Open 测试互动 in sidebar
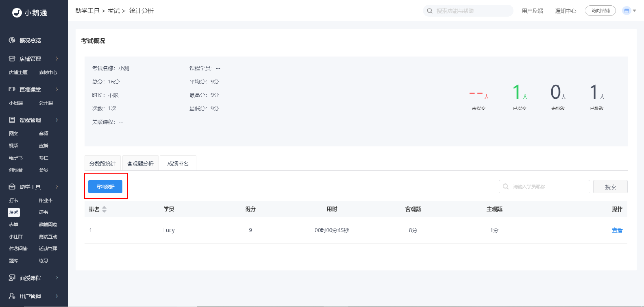 point(48,237)
